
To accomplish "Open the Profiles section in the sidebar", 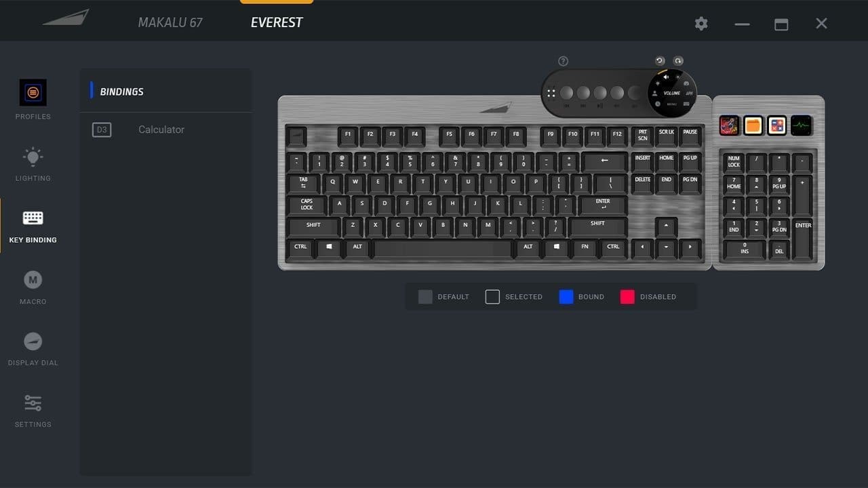I will point(33,99).
